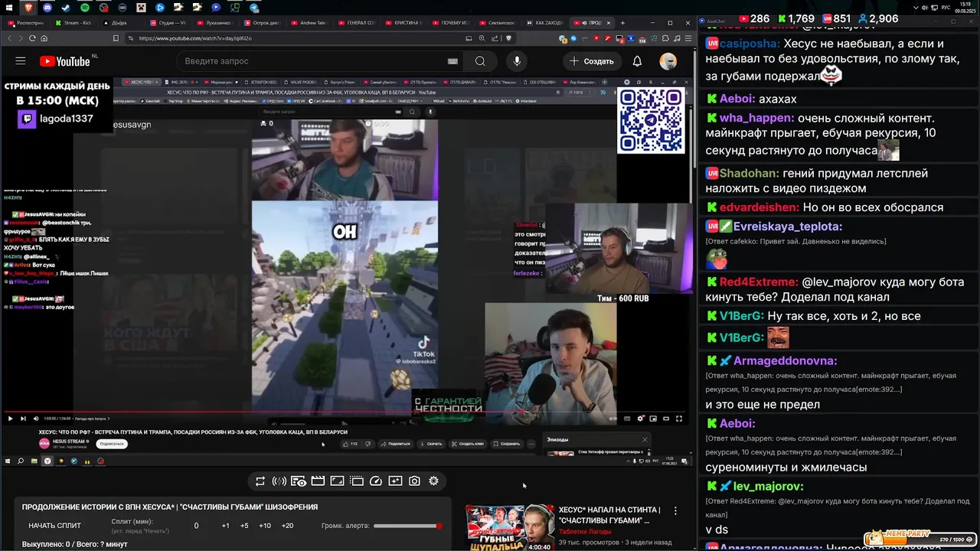Screen dimensions: 980x551
Task: Add '+5' minutes to the split
Action: (244, 526)
